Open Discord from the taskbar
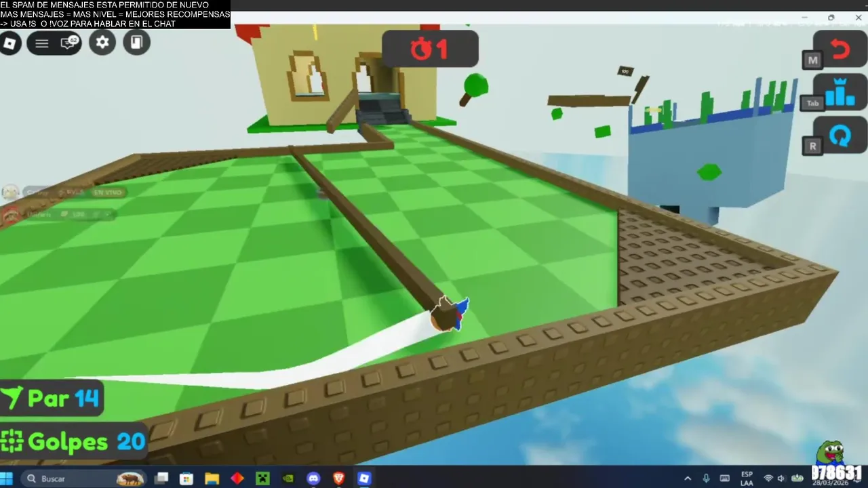The height and width of the screenshot is (488, 868). (x=313, y=479)
